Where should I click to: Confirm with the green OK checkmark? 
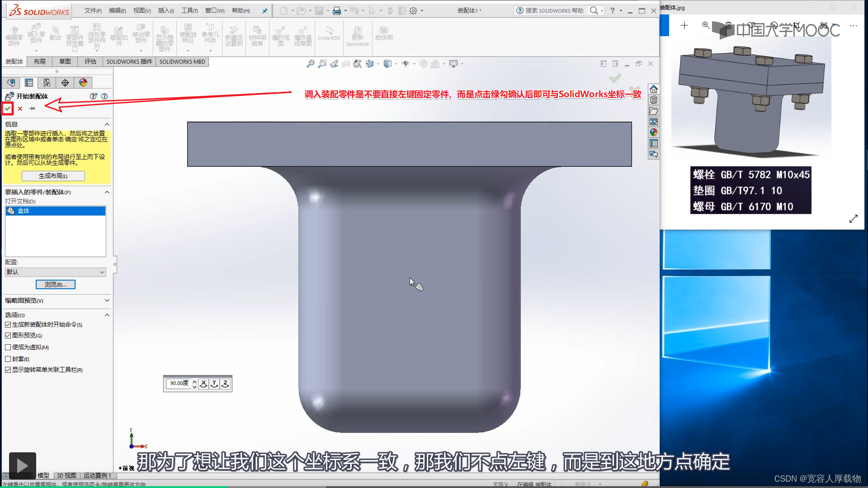coord(8,108)
